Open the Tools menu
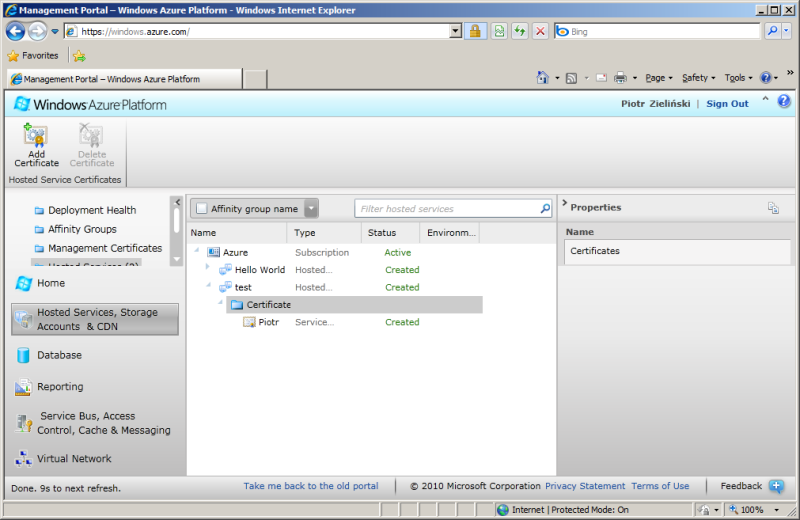This screenshot has width=800, height=520. pyautogui.click(x=738, y=78)
